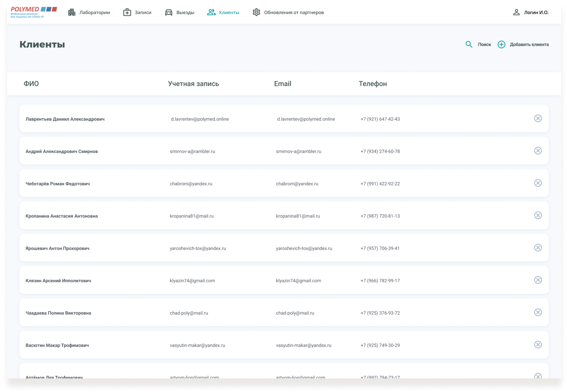Delete the Чеботарёв Роман Федотович row

coord(538,183)
